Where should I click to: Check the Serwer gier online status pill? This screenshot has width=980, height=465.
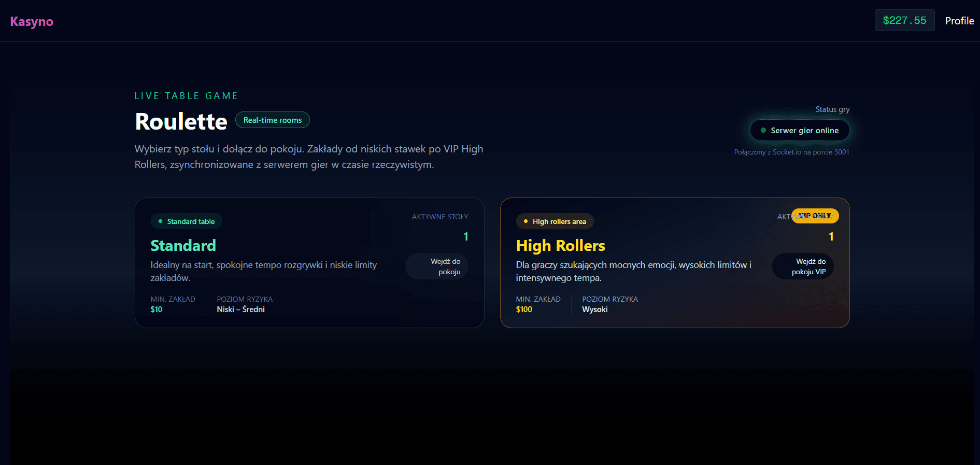pos(800,130)
